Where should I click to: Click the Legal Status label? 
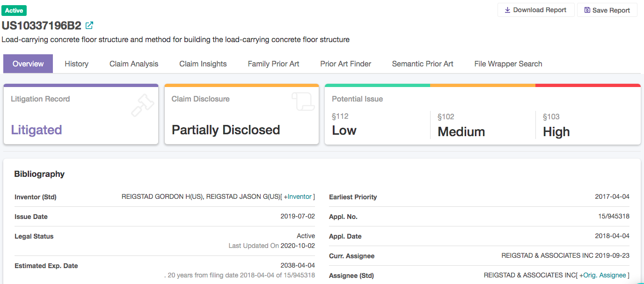pos(34,236)
